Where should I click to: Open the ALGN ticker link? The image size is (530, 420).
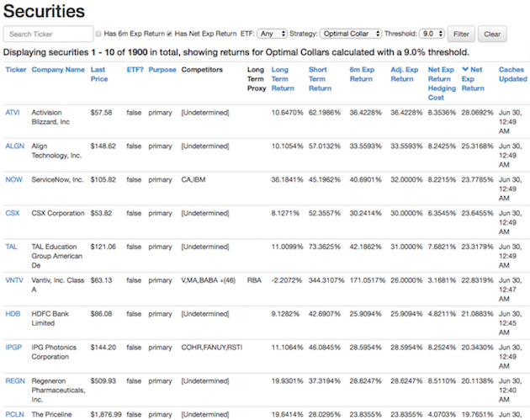[x=15, y=146]
